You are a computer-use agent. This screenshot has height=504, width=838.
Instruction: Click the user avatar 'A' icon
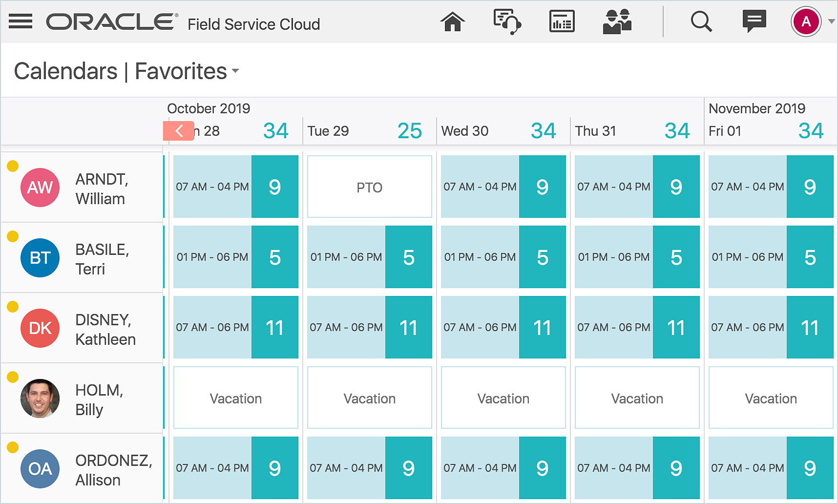click(806, 21)
